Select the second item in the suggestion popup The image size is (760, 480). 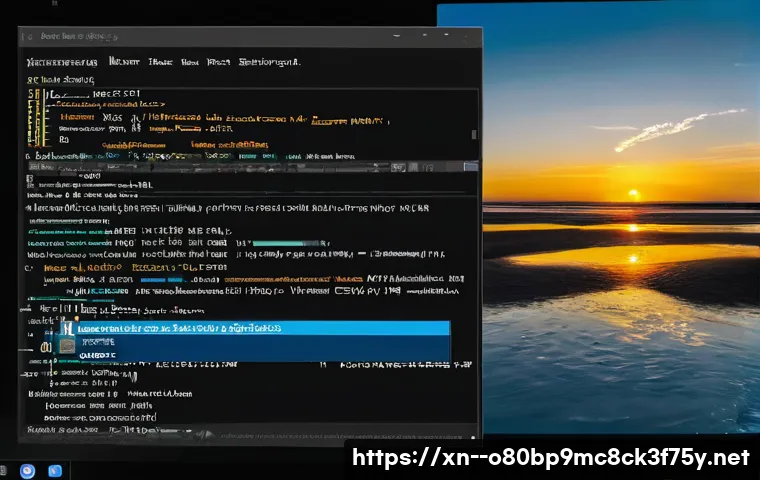click(100, 342)
